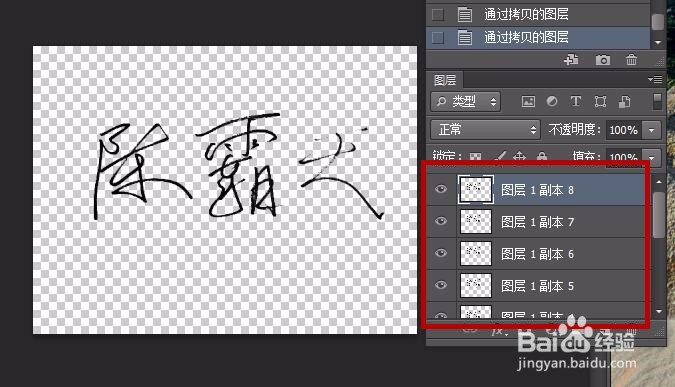The height and width of the screenshot is (387, 675).
Task: Select the 图层 panel tab
Action: click(445, 80)
